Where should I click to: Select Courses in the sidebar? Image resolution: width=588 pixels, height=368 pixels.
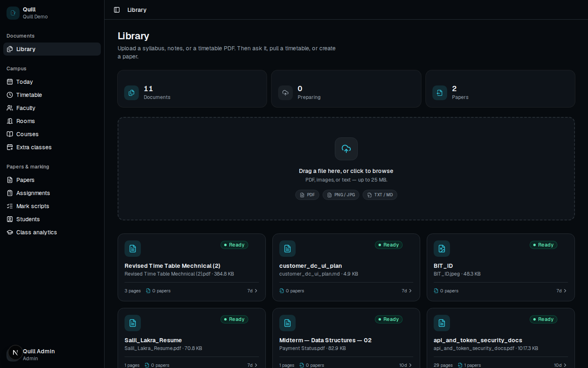tap(52, 134)
